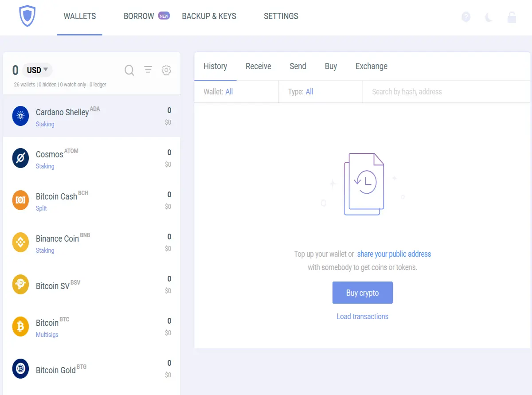532x395 pixels.
Task: Open Multisigs link under Bitcoin
Action: [x=47, y=335]
